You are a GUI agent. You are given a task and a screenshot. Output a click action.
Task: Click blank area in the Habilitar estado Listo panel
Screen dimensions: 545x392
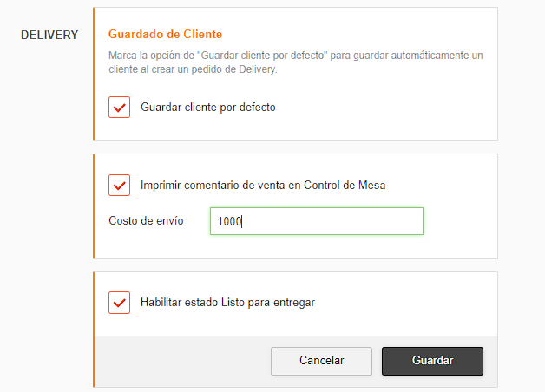[408, 303]
